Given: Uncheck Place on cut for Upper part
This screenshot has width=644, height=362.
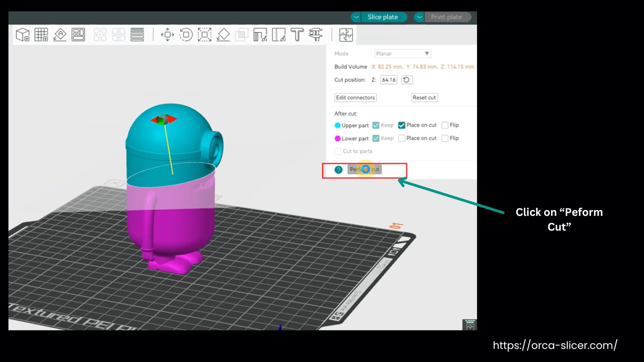Looking at the screenshot, I should tap(401, 125).
